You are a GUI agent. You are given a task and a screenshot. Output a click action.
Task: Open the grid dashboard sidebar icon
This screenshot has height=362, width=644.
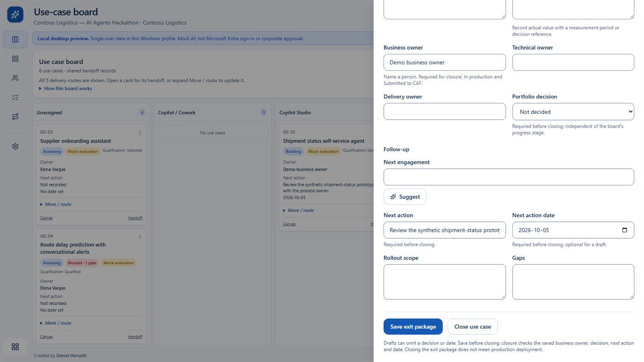pos(15,59)
